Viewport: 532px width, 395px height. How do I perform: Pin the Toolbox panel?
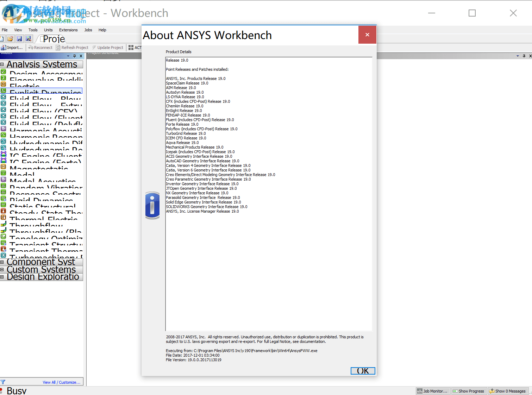pyautogui.click(x=74, y=56)
